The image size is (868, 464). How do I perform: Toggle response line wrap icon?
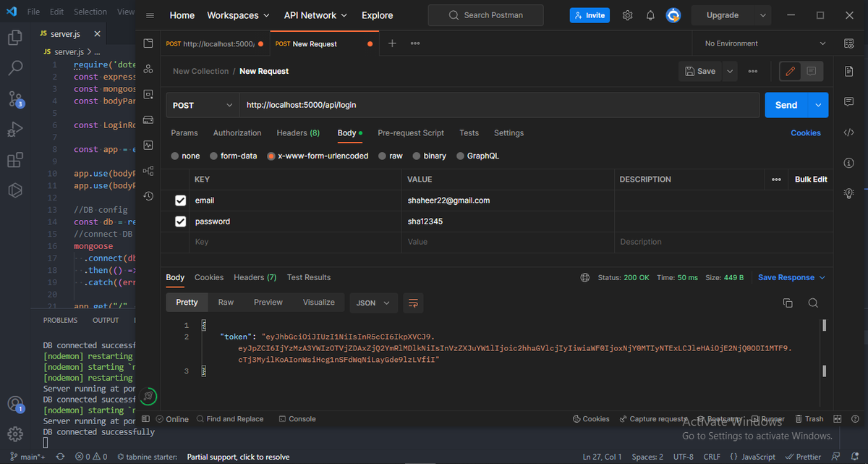[413, 303]
